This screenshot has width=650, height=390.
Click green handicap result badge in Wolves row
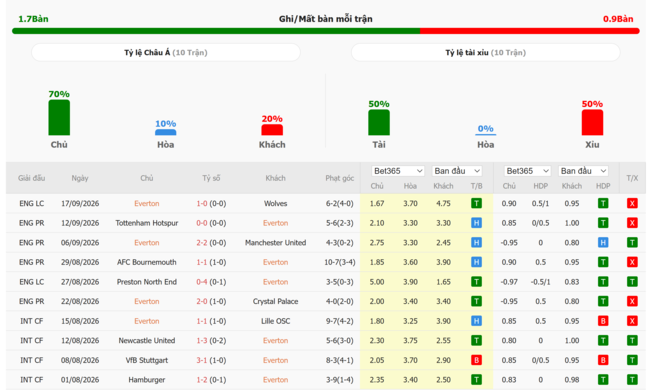[603, 203]
